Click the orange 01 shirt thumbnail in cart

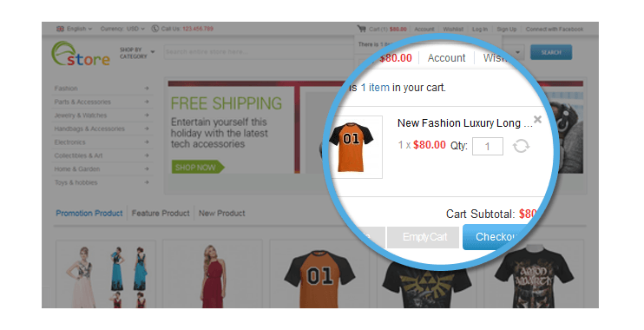point(356,147)
